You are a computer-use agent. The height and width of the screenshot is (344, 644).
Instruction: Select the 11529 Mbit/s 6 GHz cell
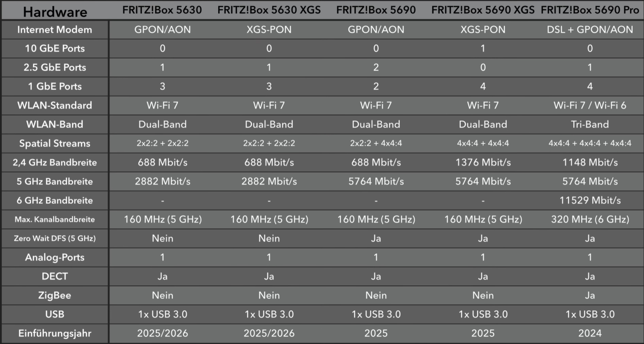pyautogui.click(x=590, y=200)
